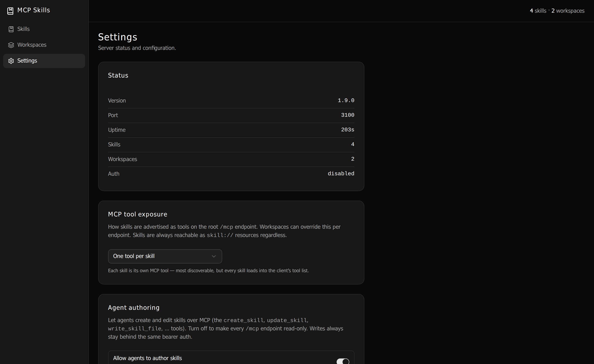
Task: Click the MCP Skills app title
Action: tap(34, 10)
